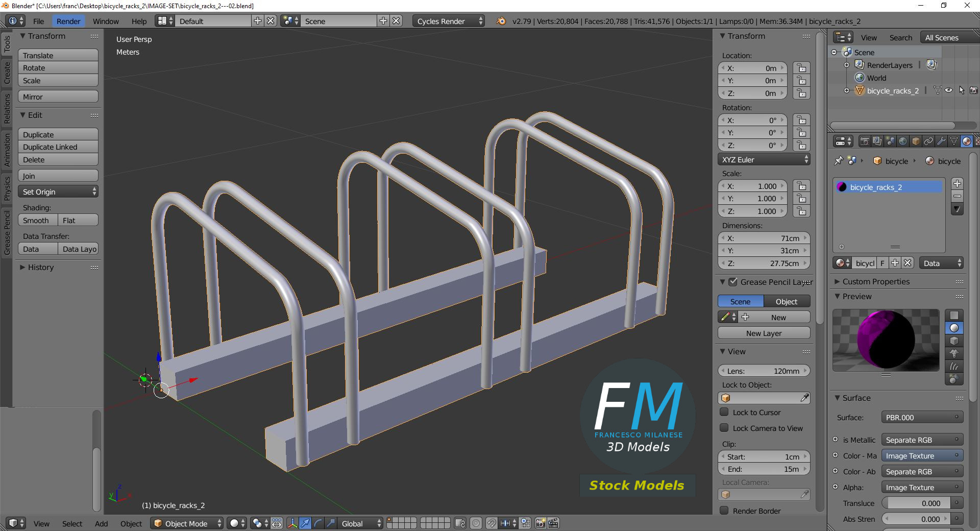Screen dimensions: 980x531
Task: Open the XYZ Euler rotation mode dropdown
Action: tap(764, 159)
